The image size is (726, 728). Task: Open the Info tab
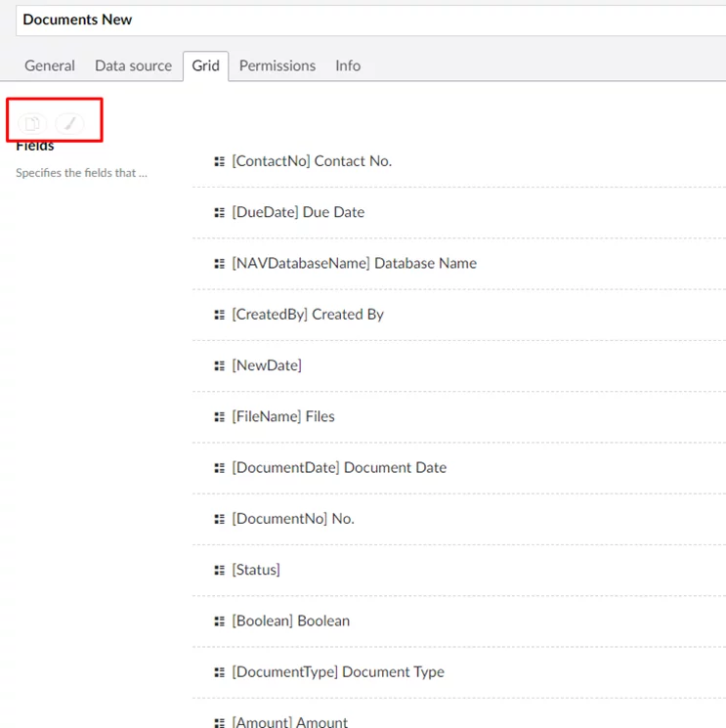pos(348,65)
